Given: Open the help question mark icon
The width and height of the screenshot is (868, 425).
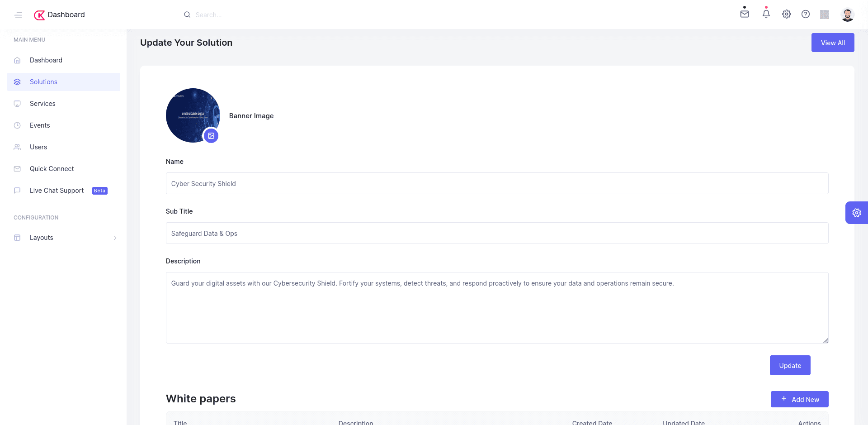Looking at the screenshot, I should (x=805, y=14).
